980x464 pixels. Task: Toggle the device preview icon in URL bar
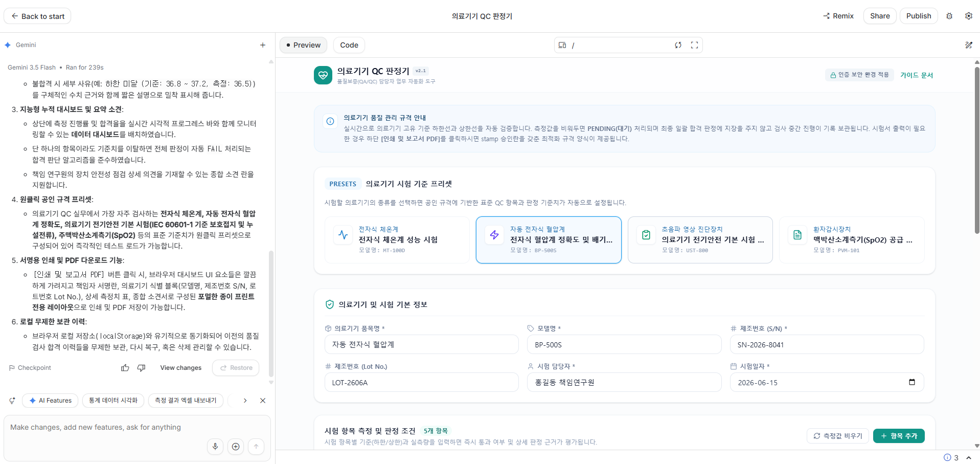pos(562,45)
